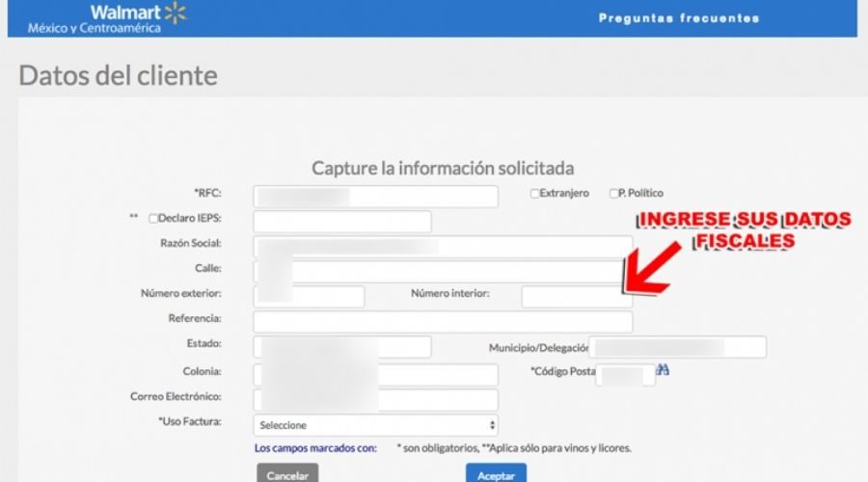Select the Municipio/Delegación field
The height and width of the screenshot is (482, 868).
point(677,347)
